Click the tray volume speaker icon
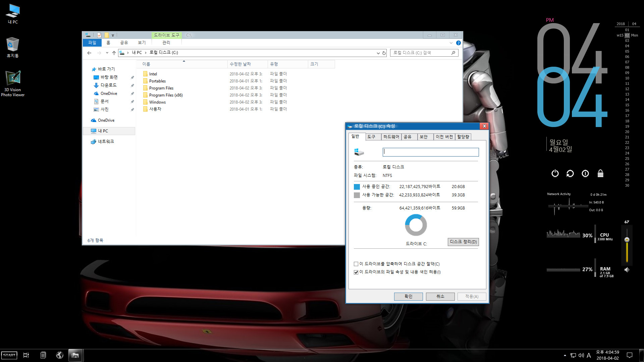 click(581, 355)
